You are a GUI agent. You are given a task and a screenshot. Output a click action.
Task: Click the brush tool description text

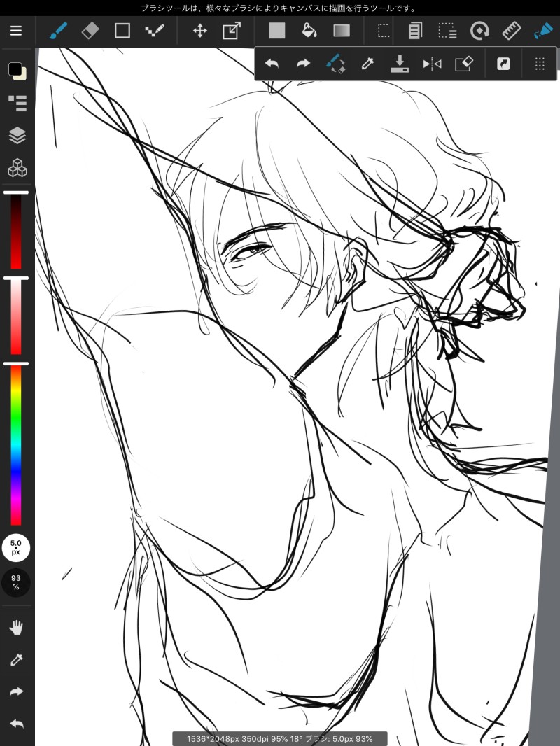coord(279,8)
